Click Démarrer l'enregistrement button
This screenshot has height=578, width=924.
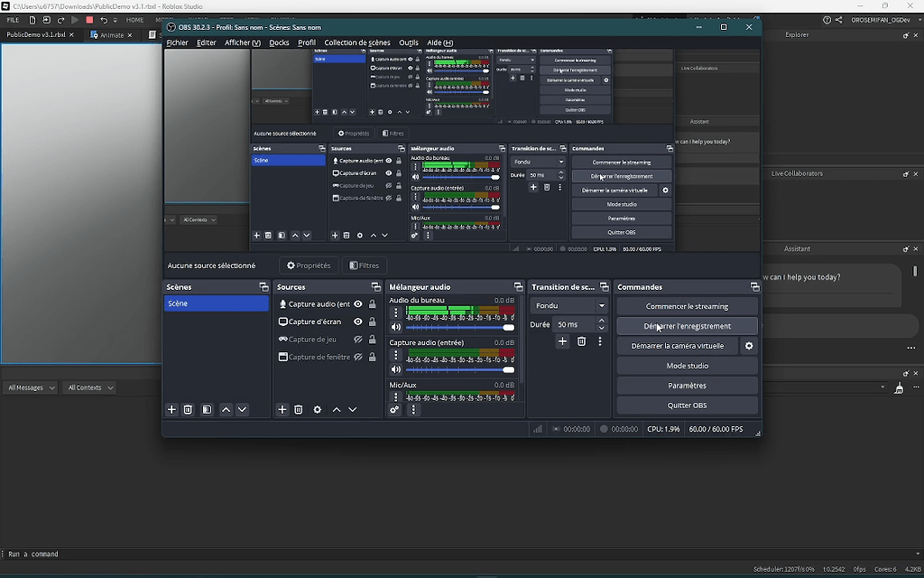click(x=687, y=326)
